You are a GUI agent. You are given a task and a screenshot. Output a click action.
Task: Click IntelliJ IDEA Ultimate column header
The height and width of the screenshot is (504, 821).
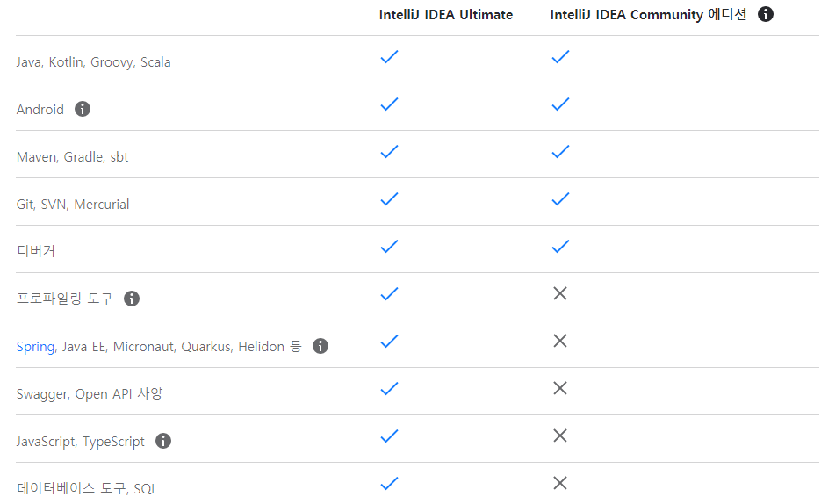coord(445,15)
